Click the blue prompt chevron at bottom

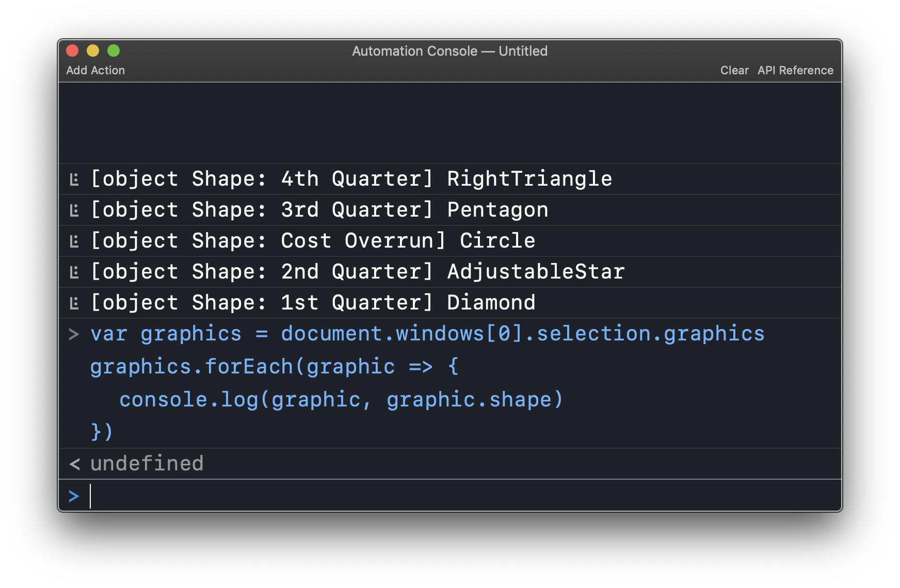[74, 496]
